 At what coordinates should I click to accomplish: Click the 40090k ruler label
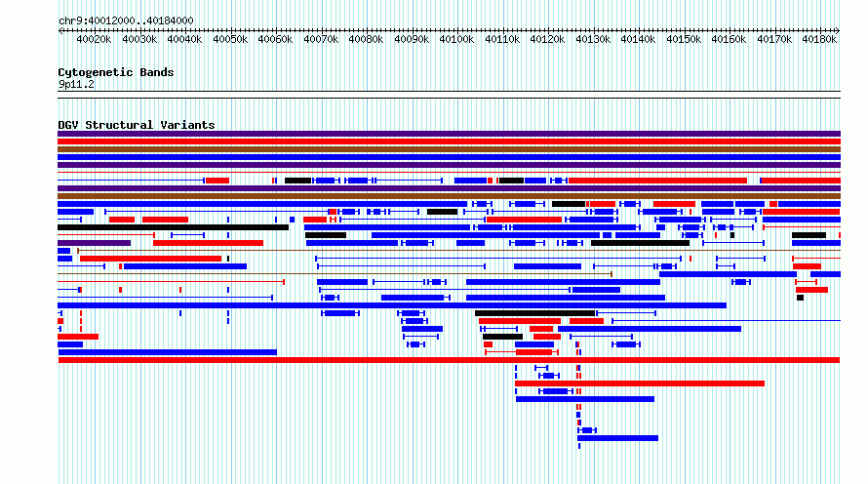(412, 39)
